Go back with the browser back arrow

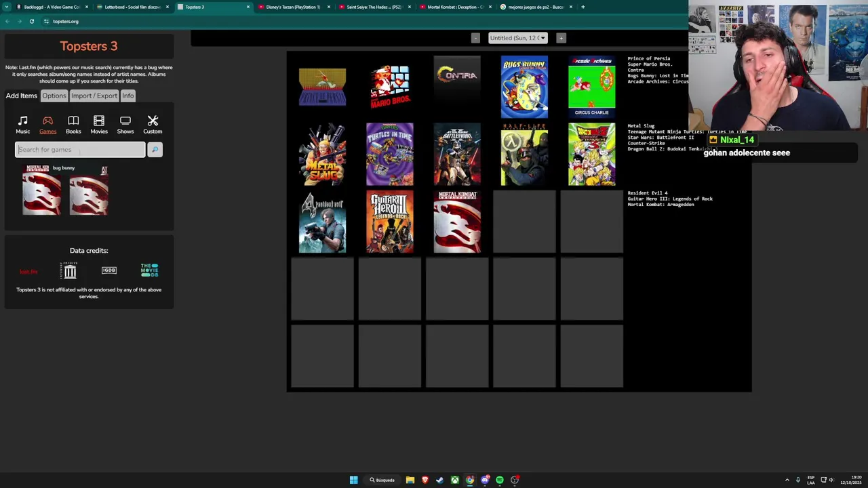(7, 21)
